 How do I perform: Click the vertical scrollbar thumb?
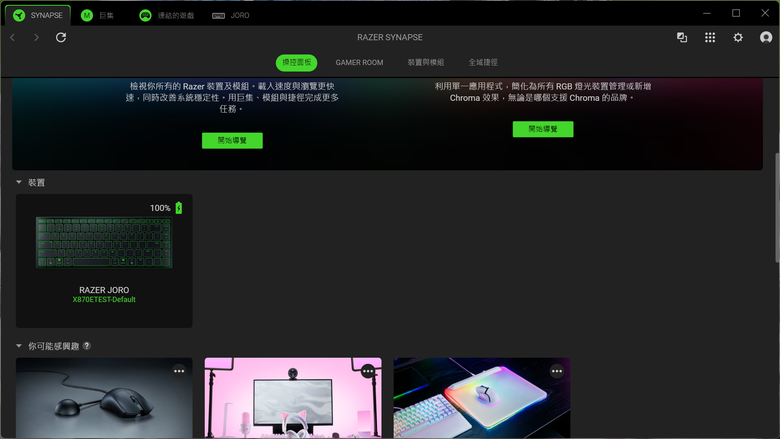777,208
